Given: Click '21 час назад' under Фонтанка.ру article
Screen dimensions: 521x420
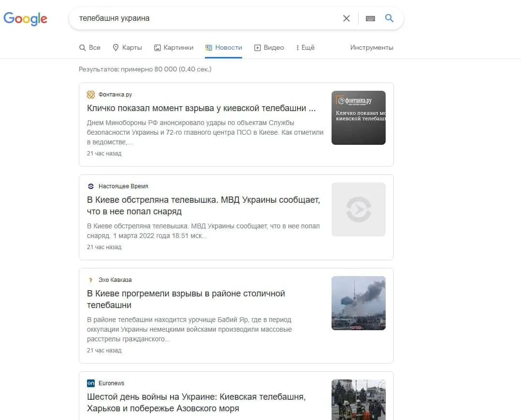Looking at the screenshot, I should 104,154.
